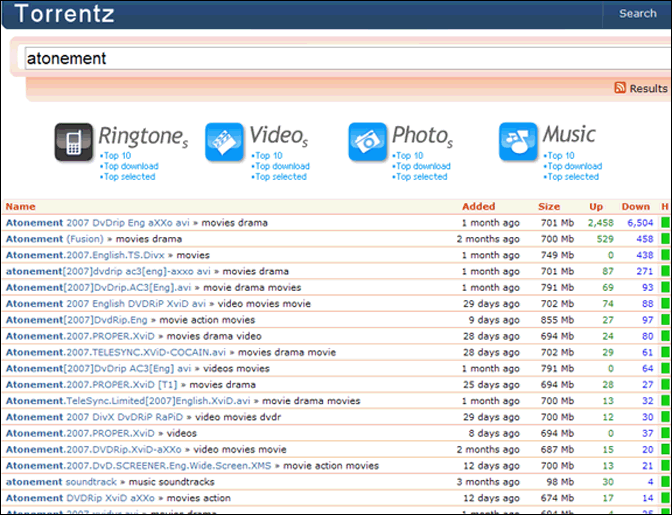Click the green health bar for atonement soundtrack
The width and height of the screenshot is (672, 515).
pyautogui.click(x=666, y=482)
